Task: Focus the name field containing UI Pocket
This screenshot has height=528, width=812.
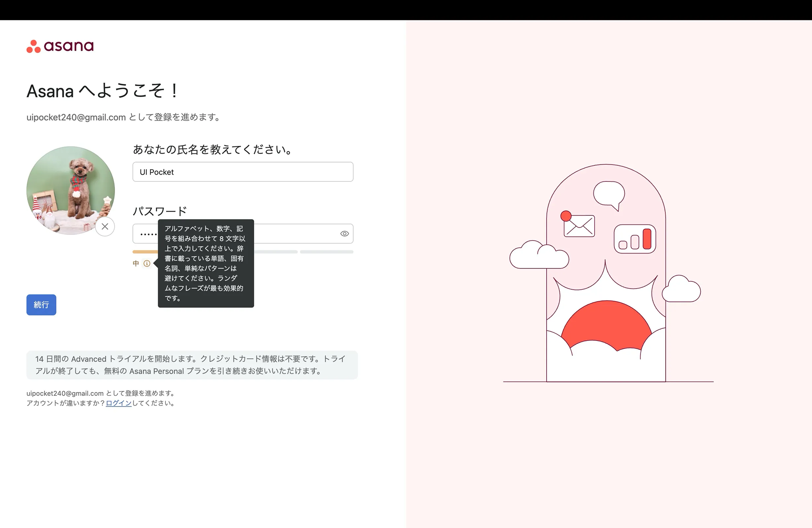Action: click(243, 172)
